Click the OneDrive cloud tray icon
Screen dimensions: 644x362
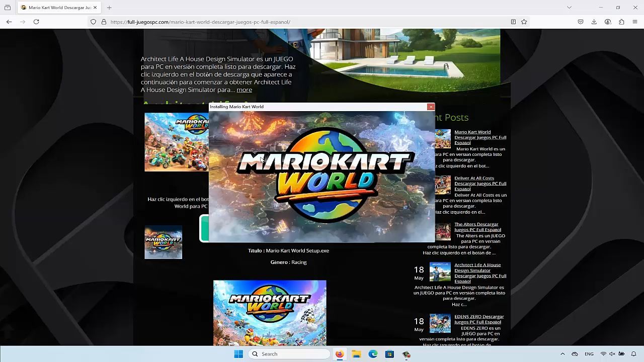[x=575, y=354]
